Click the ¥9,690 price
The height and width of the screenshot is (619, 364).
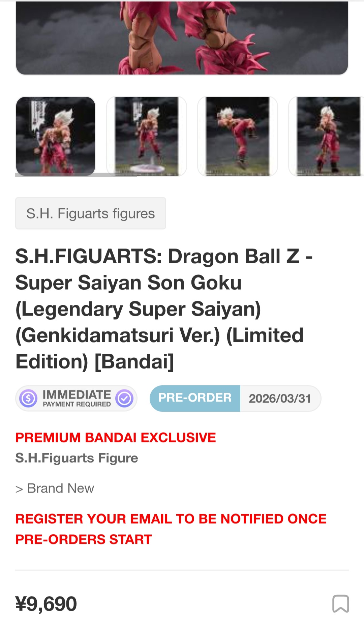[x=46, y=603]
